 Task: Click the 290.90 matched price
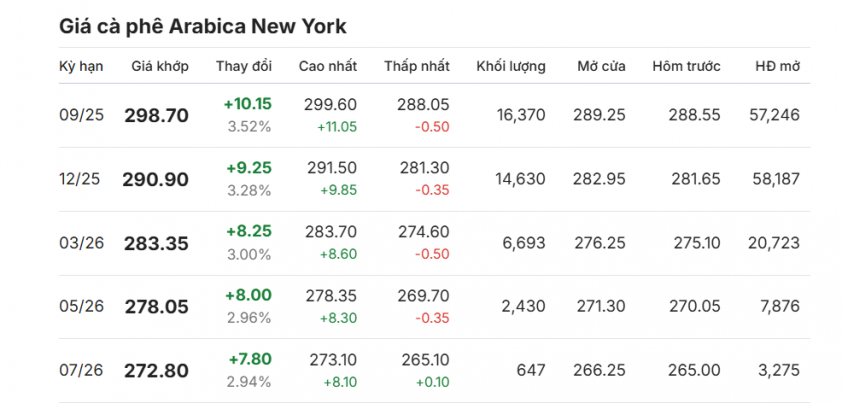(155, 179)
